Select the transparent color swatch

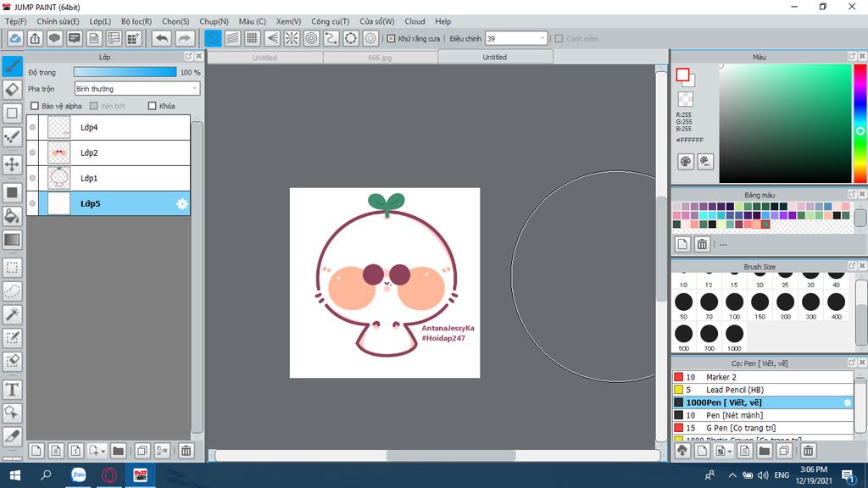(x=685, y=99)
